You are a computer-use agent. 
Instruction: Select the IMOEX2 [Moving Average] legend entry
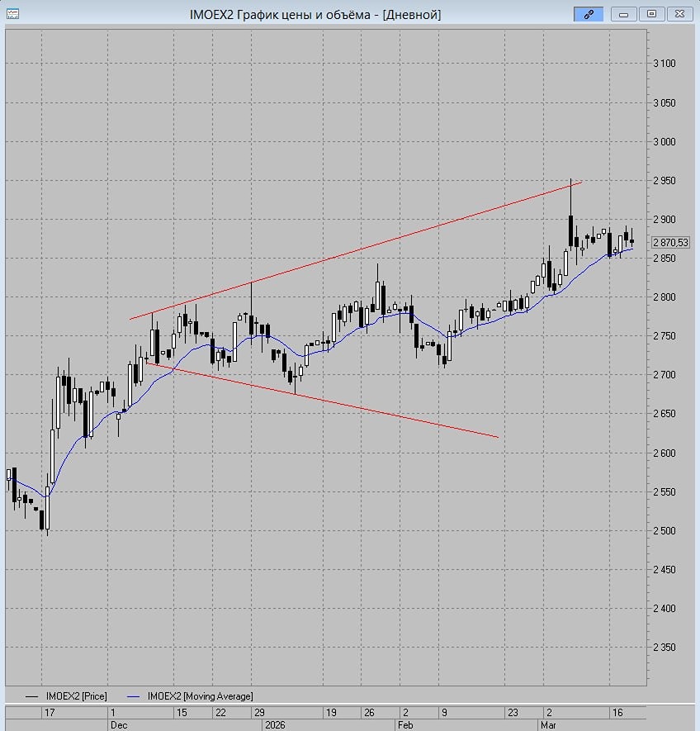coord(190,696)
